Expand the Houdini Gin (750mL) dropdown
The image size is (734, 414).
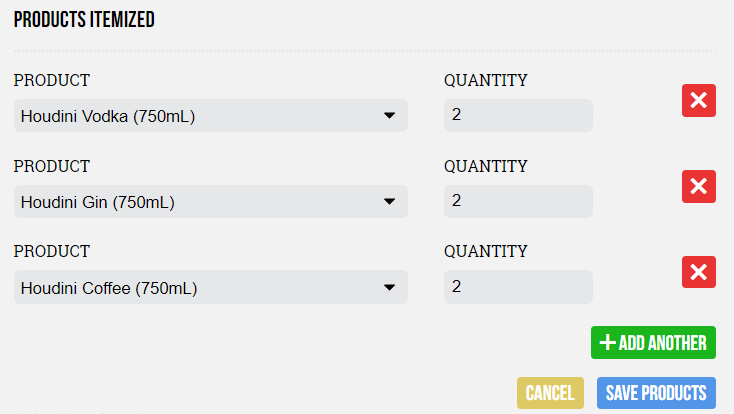pyautogui.click(x=211, y=201)
